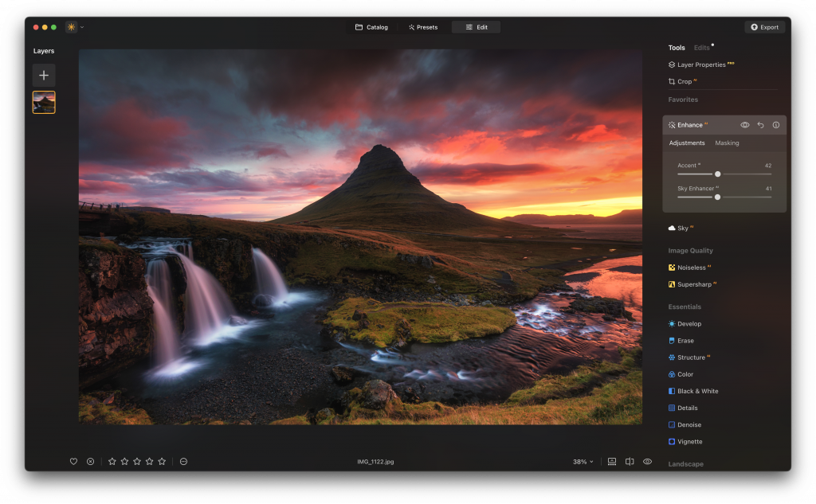
Task: Add a new layer with the plus button
Action: [44, 76]
